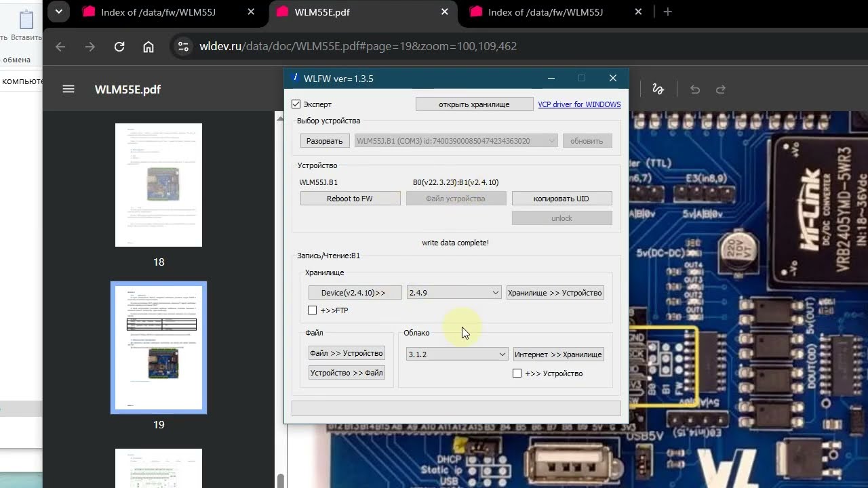Click the Файл устройства button

(x=456, y=199)
